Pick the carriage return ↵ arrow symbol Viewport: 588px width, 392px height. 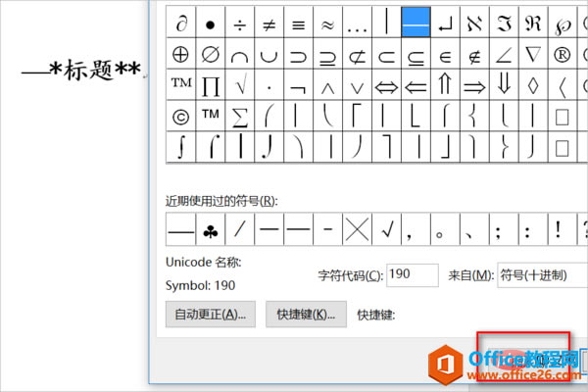[445, 22]
